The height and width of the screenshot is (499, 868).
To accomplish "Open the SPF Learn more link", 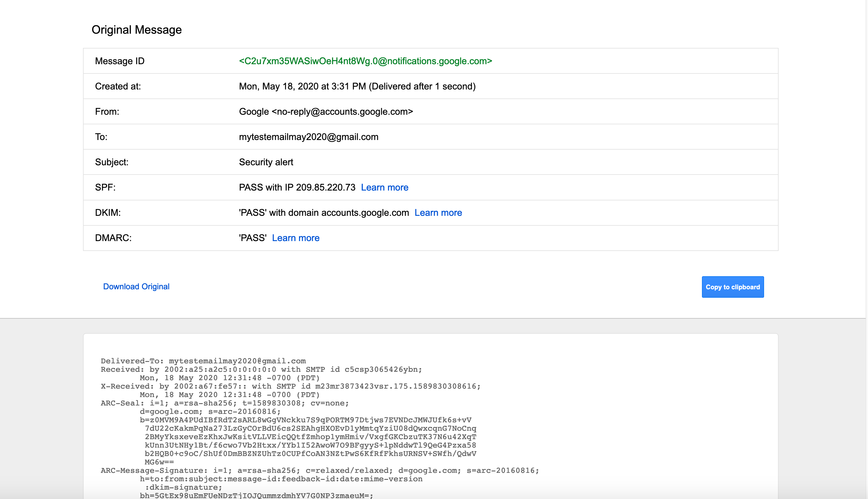I will pos(385,187).
